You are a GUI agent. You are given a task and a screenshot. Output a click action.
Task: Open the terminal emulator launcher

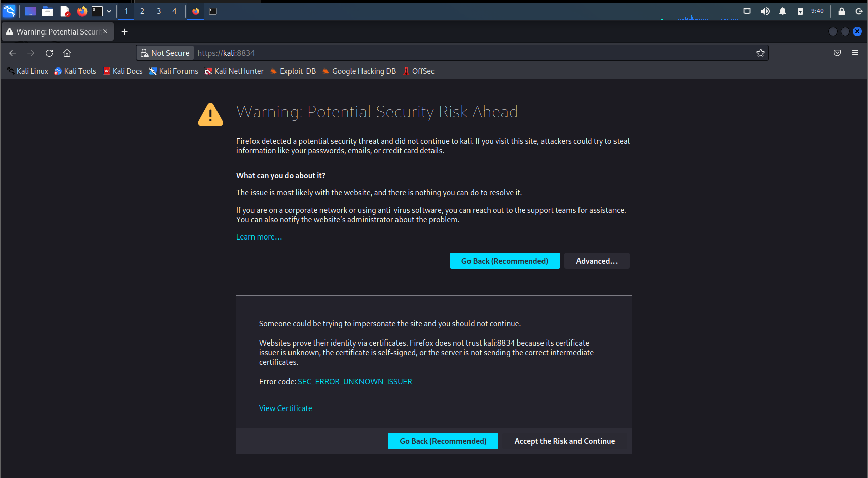pyautogui.click(x=97, y=11)
